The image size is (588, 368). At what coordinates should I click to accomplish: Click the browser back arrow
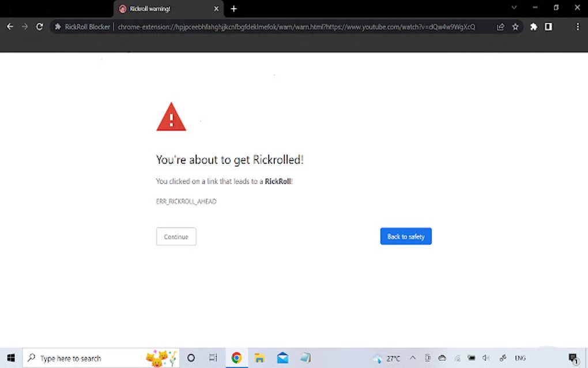pyautogui.click(x=10, y=27)
